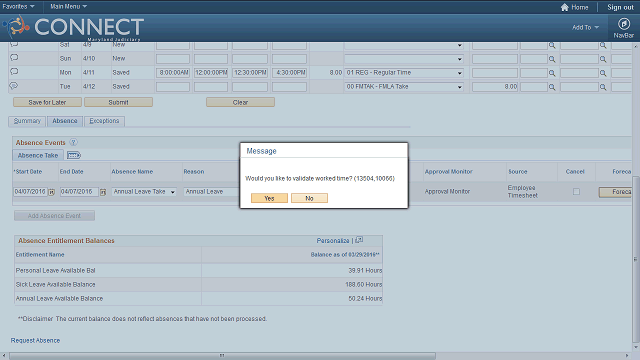
Task: Click vertical scrollbar down arrow
Action: (x=636, y=347)
